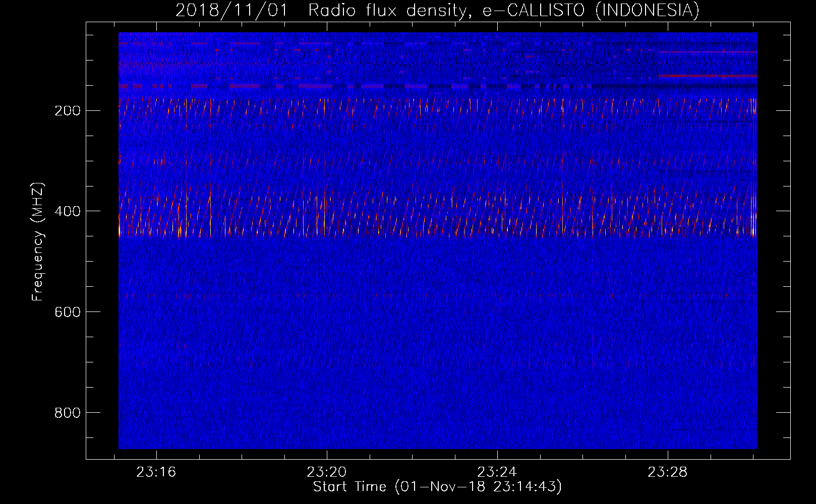
Task: Click the 23:28 time tick label
Action: click(x=668, y=472)
